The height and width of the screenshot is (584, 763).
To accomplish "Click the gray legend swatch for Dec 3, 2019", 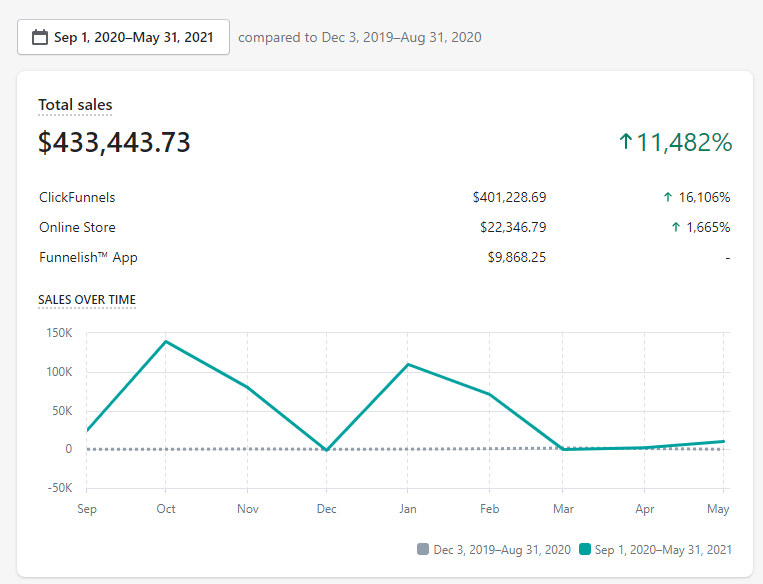I will point(423,549).
